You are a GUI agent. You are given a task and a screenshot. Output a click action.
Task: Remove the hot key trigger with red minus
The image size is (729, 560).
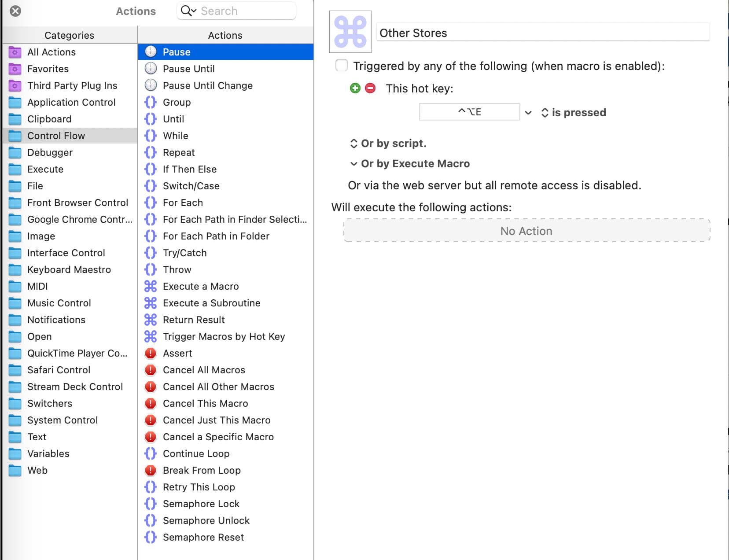click(370, 88)
